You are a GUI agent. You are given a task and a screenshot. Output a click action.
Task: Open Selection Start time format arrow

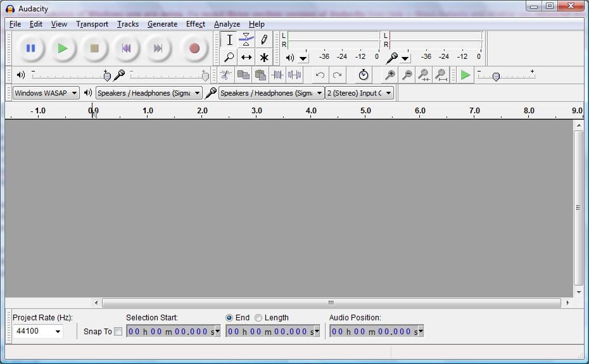click(217, 331)
